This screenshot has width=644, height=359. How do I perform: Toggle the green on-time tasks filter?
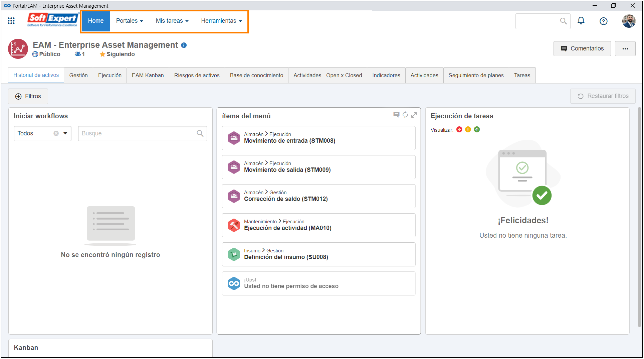(477, 130)
